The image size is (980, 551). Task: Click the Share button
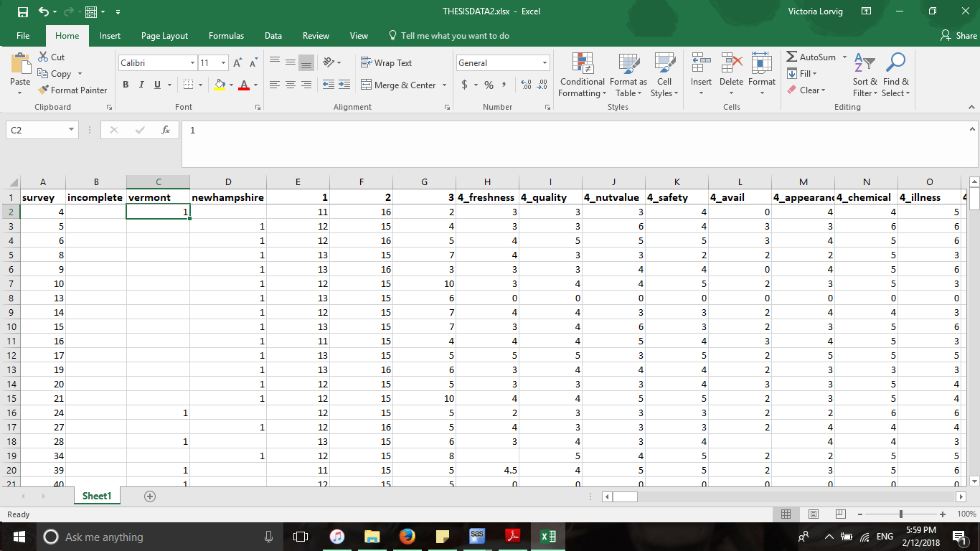[x=961, y=35]
